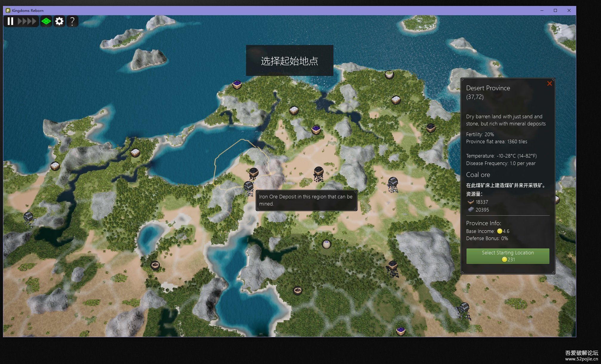This screenshot has height=364, width=601.
Task: Select the coal ore icon inside the outlined province
Action: (x=254, y=173)
